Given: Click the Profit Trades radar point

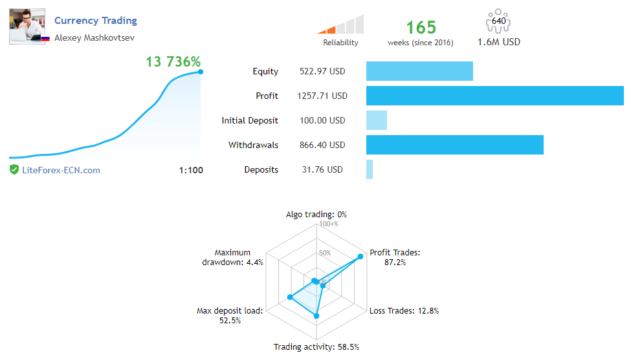Looking at the screenshot, I should pos(360,257).
